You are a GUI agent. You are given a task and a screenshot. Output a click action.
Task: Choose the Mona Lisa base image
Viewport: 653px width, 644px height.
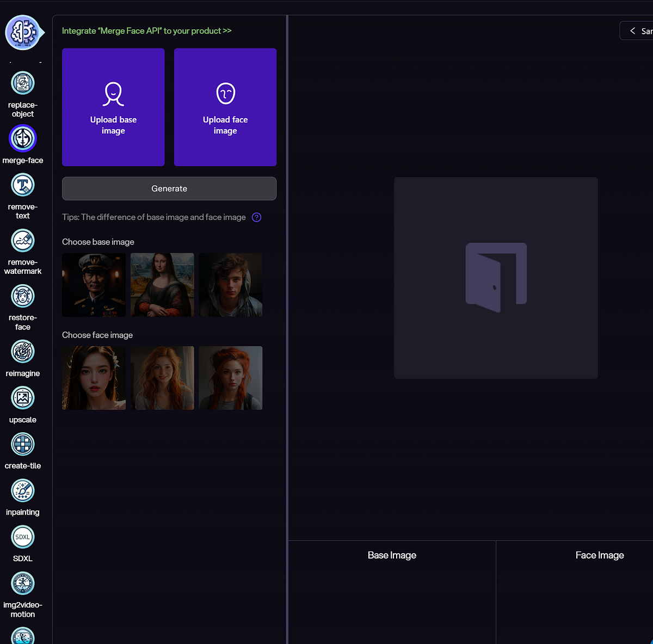[x=162, y=285]
